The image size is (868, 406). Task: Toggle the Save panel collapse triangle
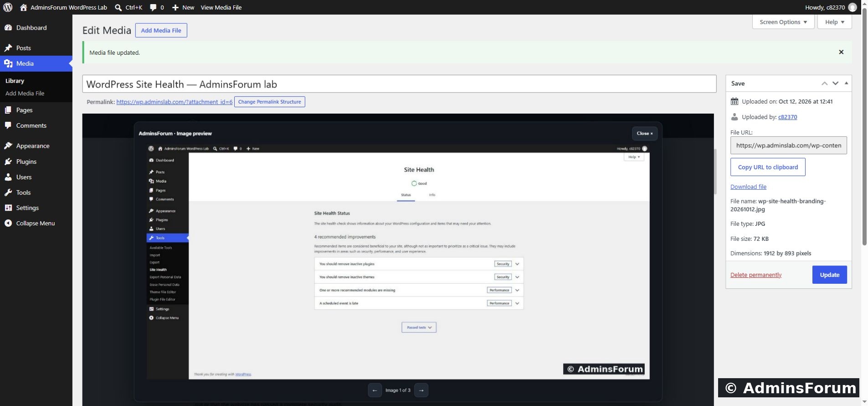(x=846, y=83)
